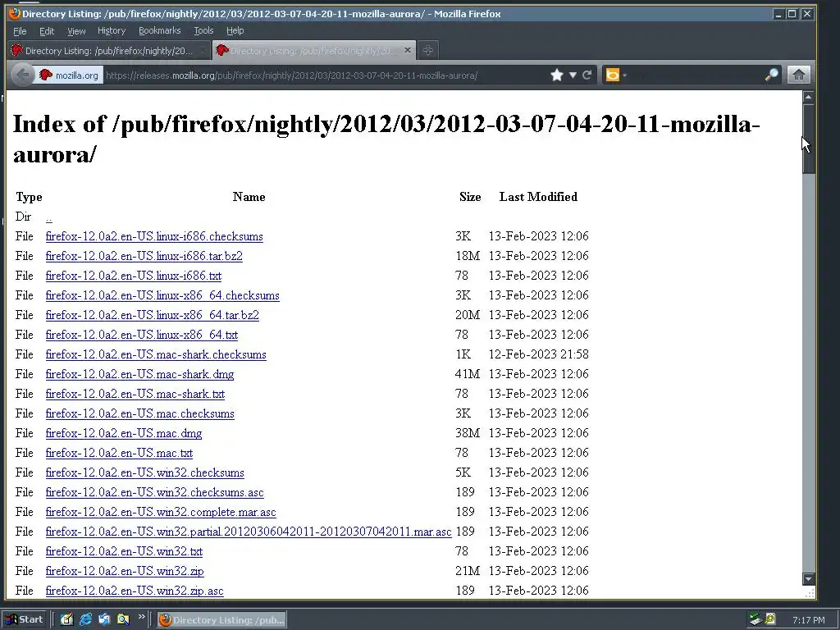Open firefox linux-i686.txt link

point(134,276)
